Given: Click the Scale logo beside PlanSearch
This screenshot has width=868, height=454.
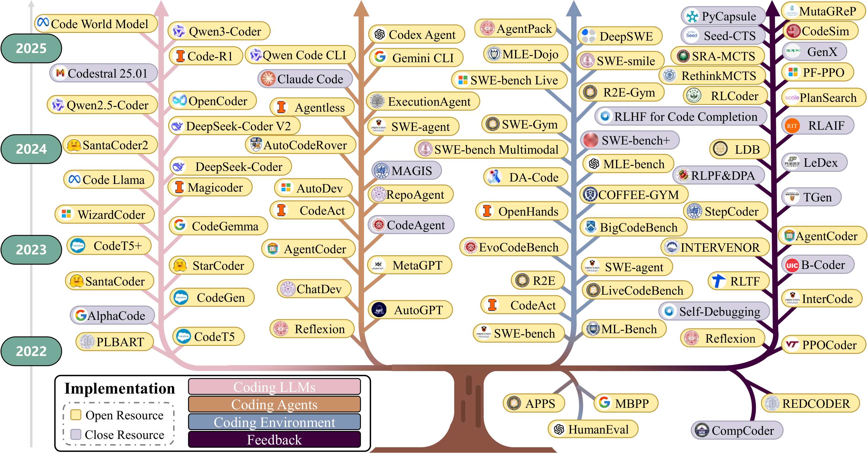Looking at the screenshot, I should click(792, 97).
